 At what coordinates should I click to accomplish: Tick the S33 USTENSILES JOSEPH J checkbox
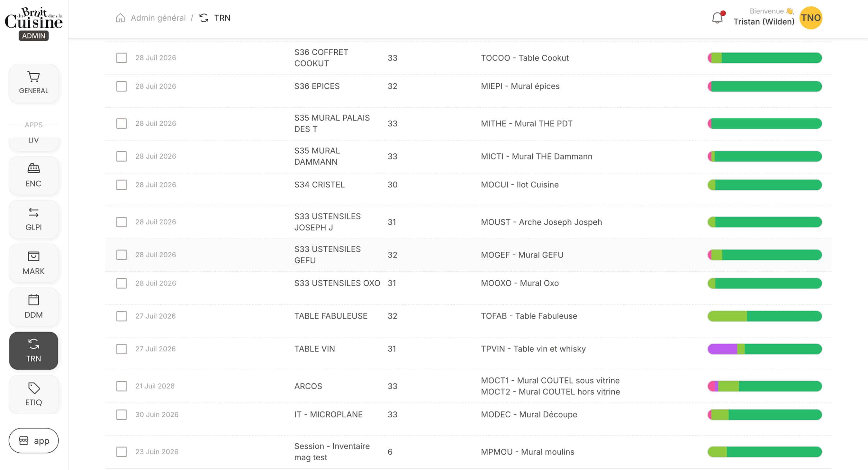(122, 222)
